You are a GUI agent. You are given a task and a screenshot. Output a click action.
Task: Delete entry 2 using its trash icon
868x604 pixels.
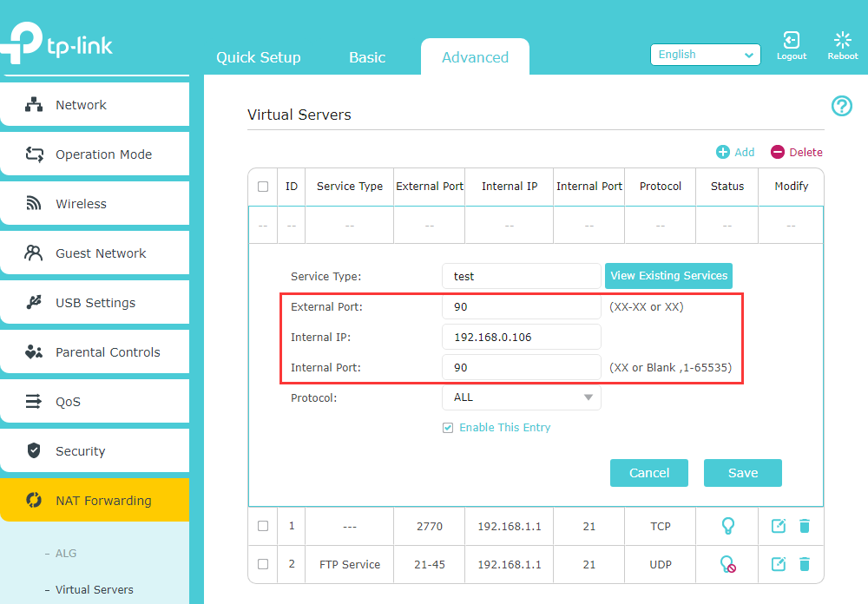(805, 564)
